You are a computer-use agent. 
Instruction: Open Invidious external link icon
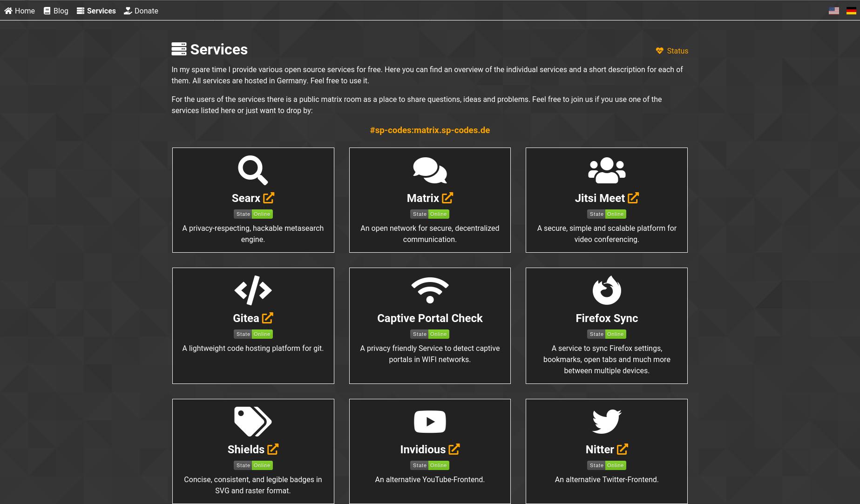pyautogui.click(x=454, y=449)
